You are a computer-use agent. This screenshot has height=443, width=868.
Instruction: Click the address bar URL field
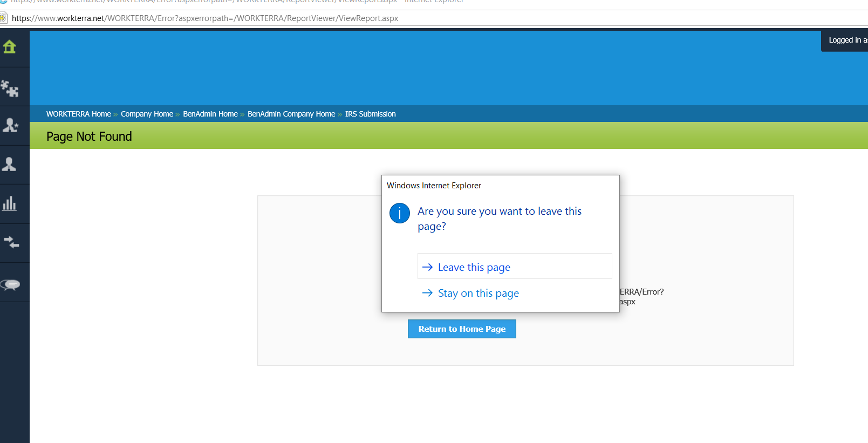click(x=205, y=18)
